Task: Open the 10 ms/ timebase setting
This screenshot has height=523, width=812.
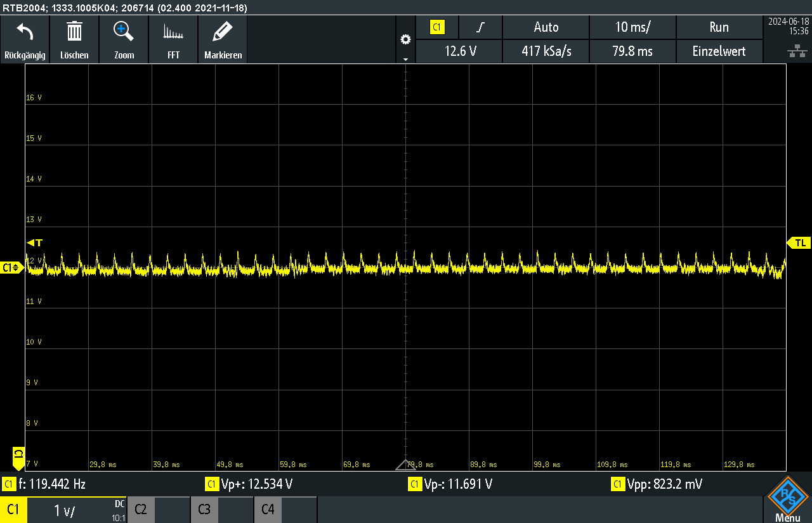Action: coord(632,27)
